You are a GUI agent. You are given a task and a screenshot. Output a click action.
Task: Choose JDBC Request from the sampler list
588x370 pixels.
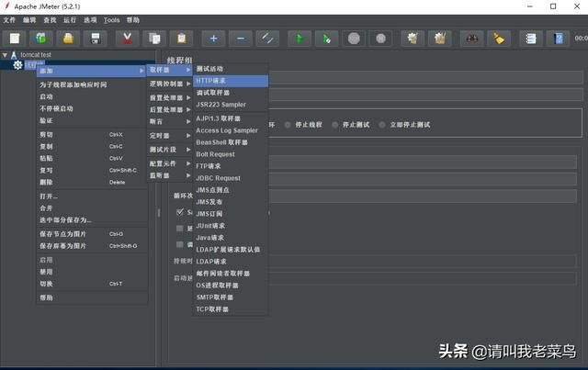(231, 178)
